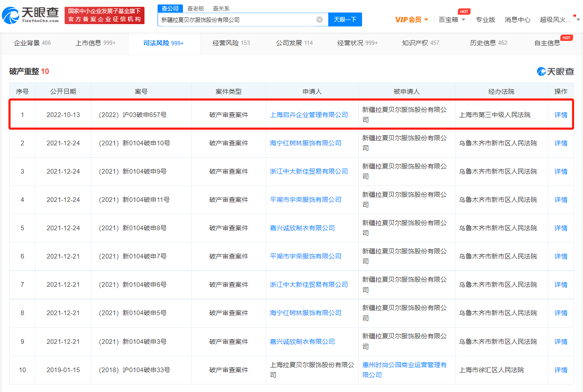Image resolution: width=583 pixels, height=392 pixels.
Task: Open 专业版 in the top navigation
Action: click(485, 19)
